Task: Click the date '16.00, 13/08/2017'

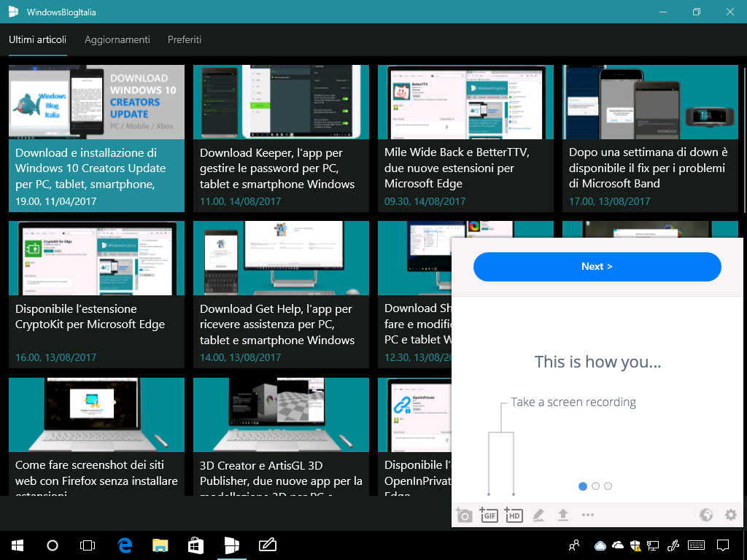Action: point(55,357)
